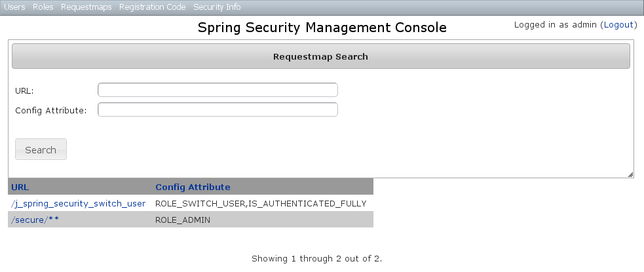644x272 pixels.
Task: Sort results by URL column header
Action: click(20, 187)
